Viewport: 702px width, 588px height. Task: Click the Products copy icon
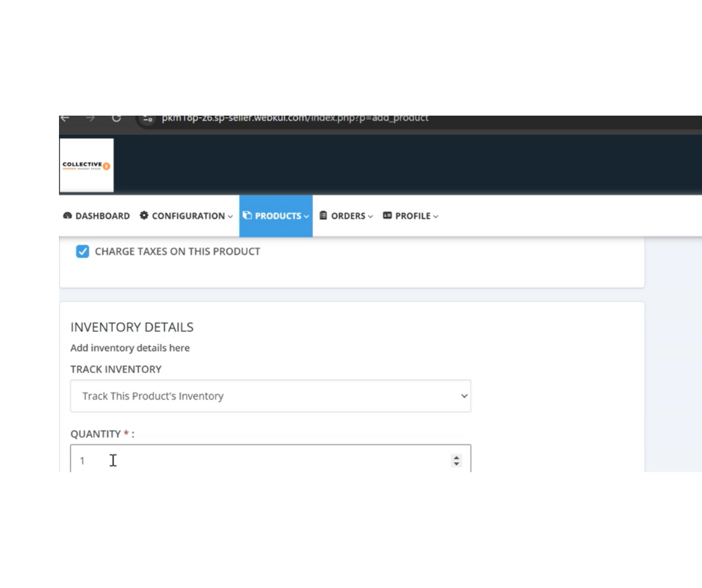point(247,215)
